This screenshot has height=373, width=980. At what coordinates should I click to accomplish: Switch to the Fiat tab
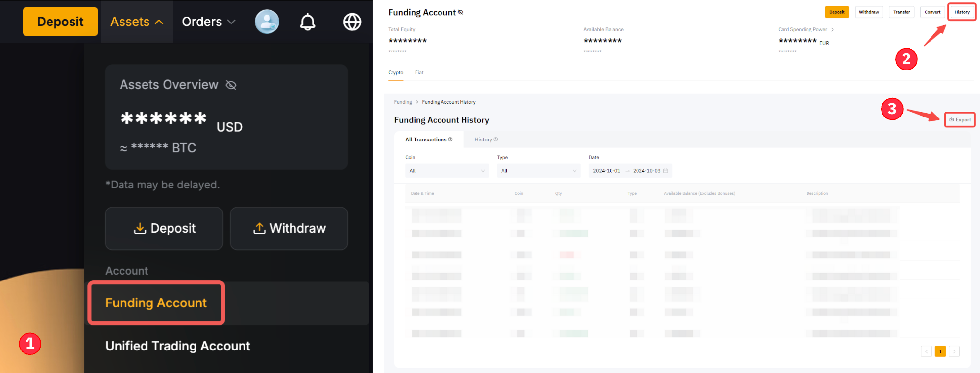419,73
